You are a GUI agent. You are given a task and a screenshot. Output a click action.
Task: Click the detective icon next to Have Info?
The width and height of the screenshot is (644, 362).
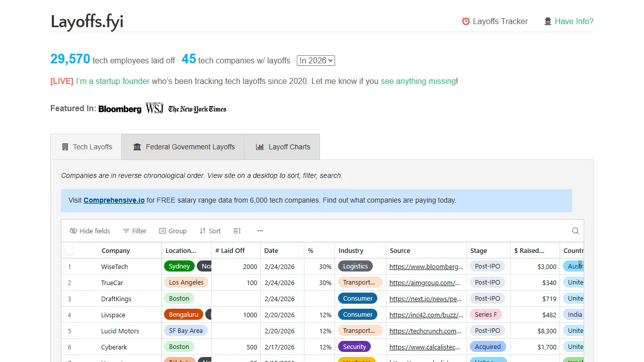pyautogui.click(x=547, y=21)
